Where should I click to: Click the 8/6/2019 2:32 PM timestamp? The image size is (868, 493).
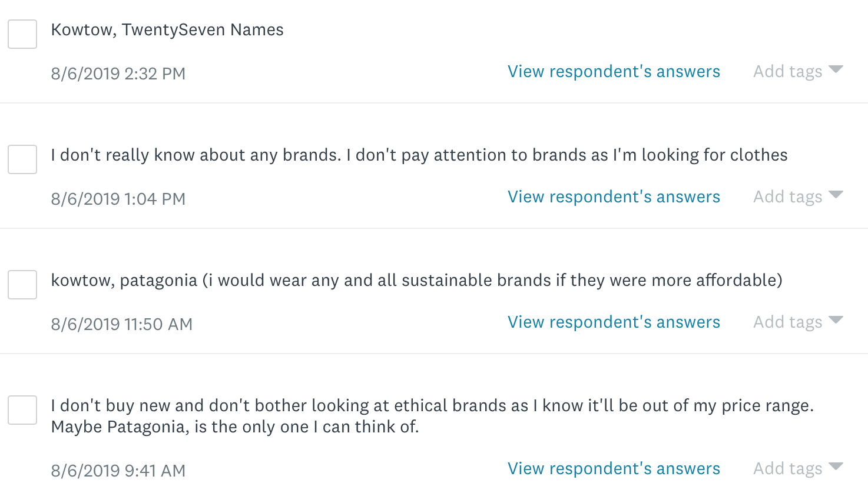(118, 74)
